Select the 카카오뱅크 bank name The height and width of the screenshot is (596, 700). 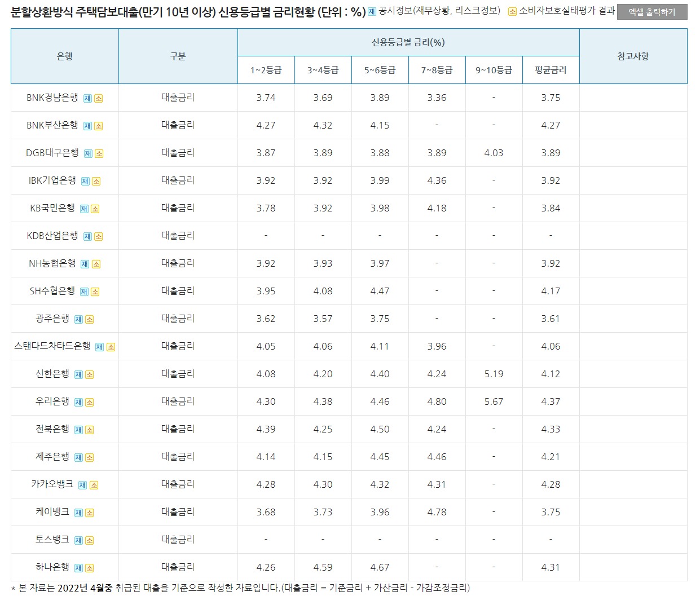tap(52, 484)
